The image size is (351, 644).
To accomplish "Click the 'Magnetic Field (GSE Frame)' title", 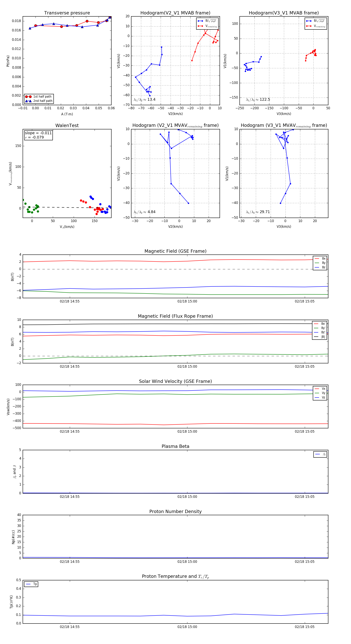I will 175,251.
